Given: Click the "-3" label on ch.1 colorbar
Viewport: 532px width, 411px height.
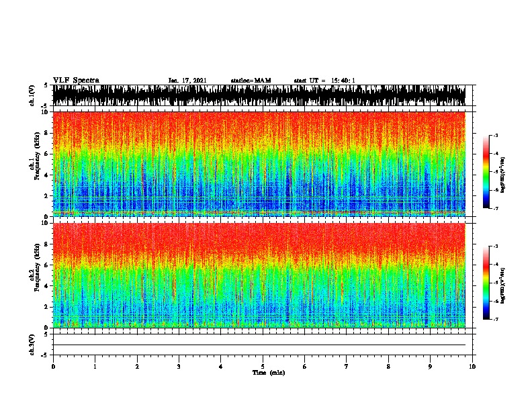Looking at the screenshot, I should click(x=495, y=135).
